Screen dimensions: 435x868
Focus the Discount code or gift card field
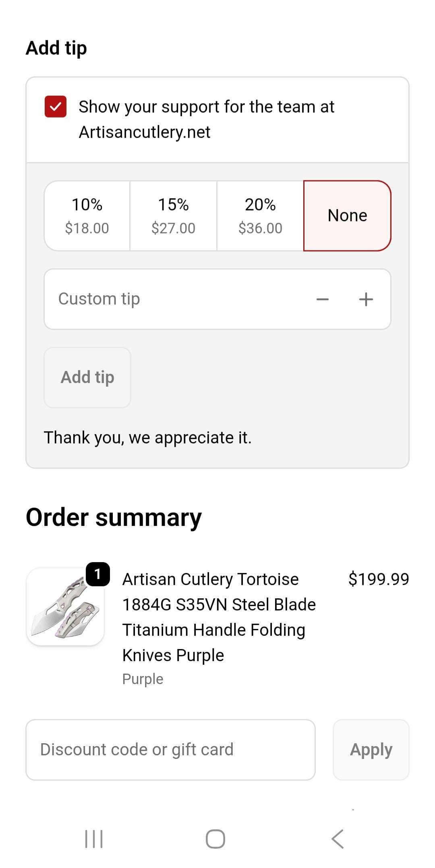(x=170, y=750)
